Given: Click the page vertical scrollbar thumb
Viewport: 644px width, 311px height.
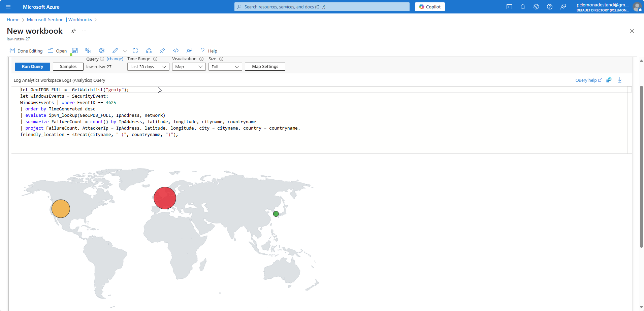Looking at the screenshot, I should pyautogui.click(x=641, y=167).
